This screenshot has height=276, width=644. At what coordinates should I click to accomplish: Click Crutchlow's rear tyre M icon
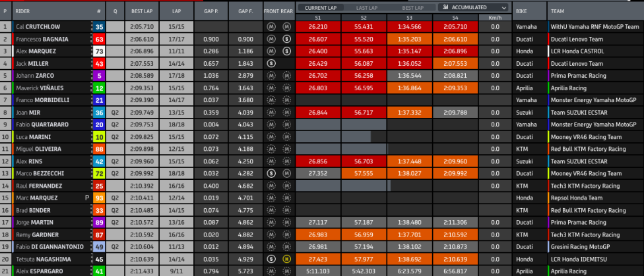(286, 26)
